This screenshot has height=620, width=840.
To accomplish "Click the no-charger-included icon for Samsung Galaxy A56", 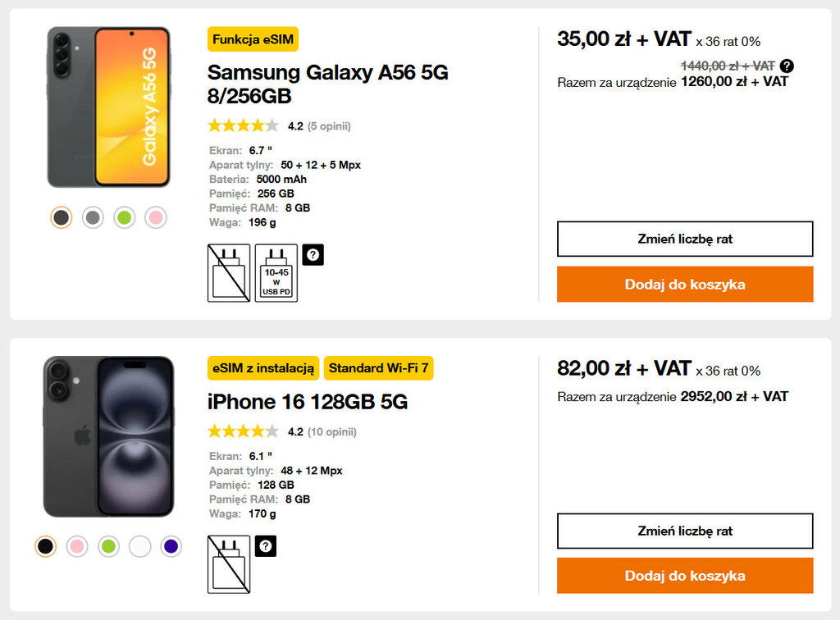I will [229, 273].
